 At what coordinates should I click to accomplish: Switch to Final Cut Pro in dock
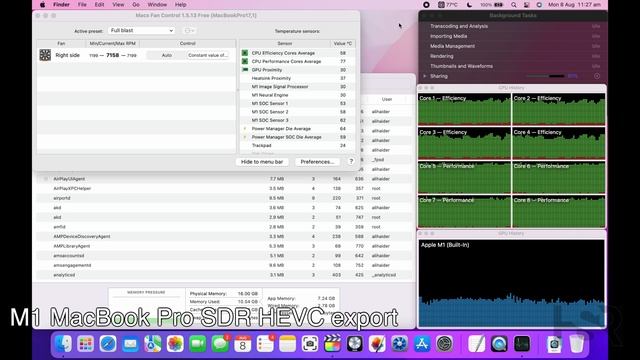[332, 344]
